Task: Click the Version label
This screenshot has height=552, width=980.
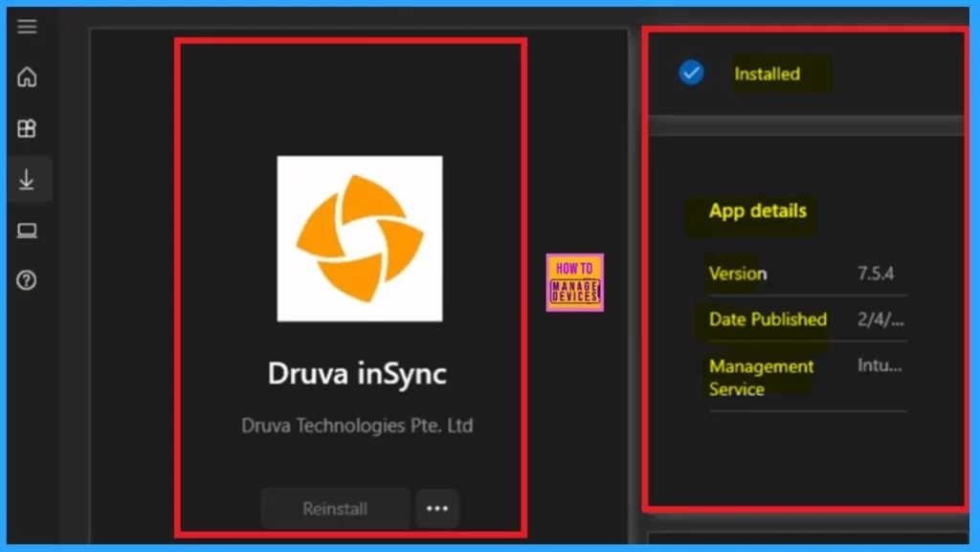Action: point(738,274)
